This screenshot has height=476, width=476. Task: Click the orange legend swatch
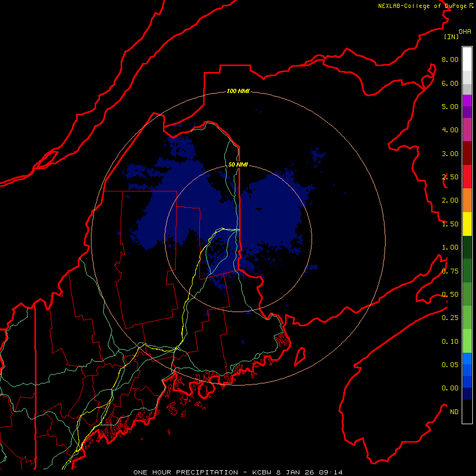tap(467, 200)
